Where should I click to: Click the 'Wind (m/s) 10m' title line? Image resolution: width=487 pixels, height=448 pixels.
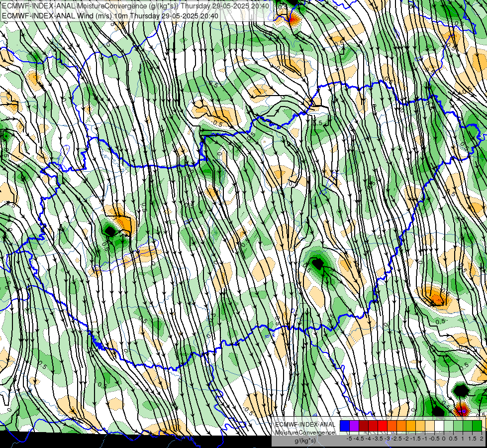tap(110, 16)
